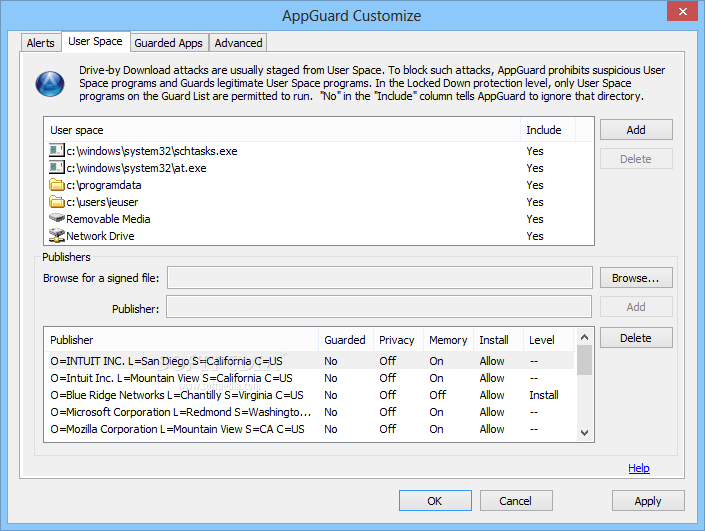Click the Guarded column header
The image size is (705, 531).
346,340
